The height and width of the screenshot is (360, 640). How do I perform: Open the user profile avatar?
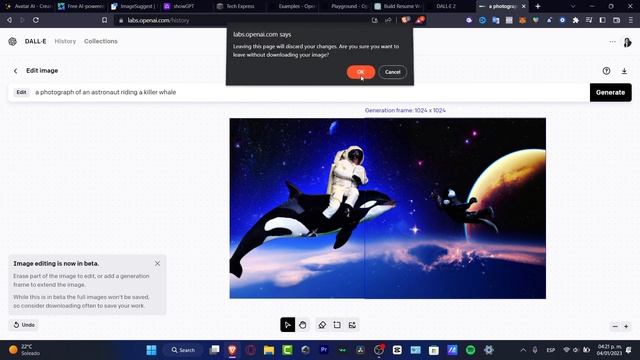pyautogui.click(x=627, y=42)
